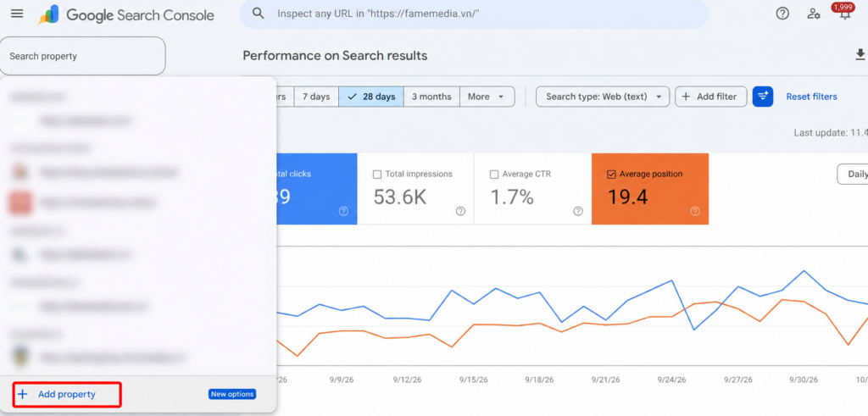Viewport: 868px width, 416px height.
Task: Click the Reset filters link
Action: point(811,97)
